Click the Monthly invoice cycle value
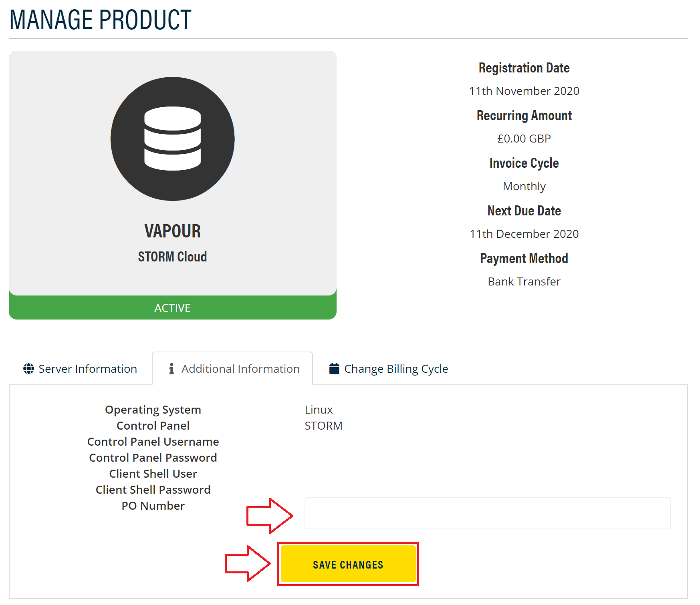Image resolution: width=700 pixels, height=605 pixels. coord(524,187)
